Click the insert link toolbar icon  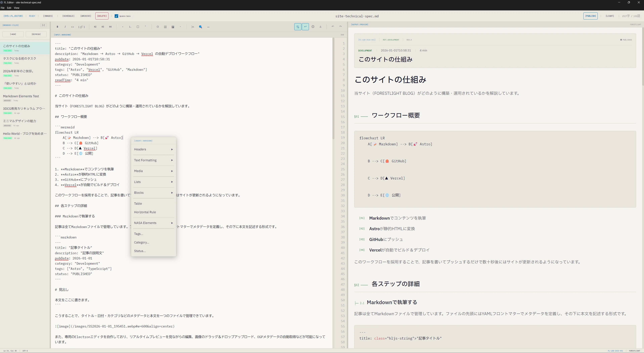tap(81, 27)
